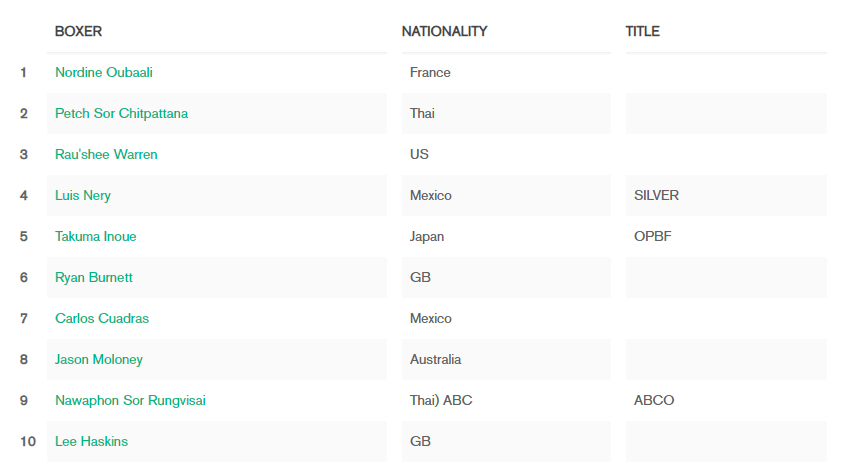Open Lee Haskins profile link

[92, 441]
